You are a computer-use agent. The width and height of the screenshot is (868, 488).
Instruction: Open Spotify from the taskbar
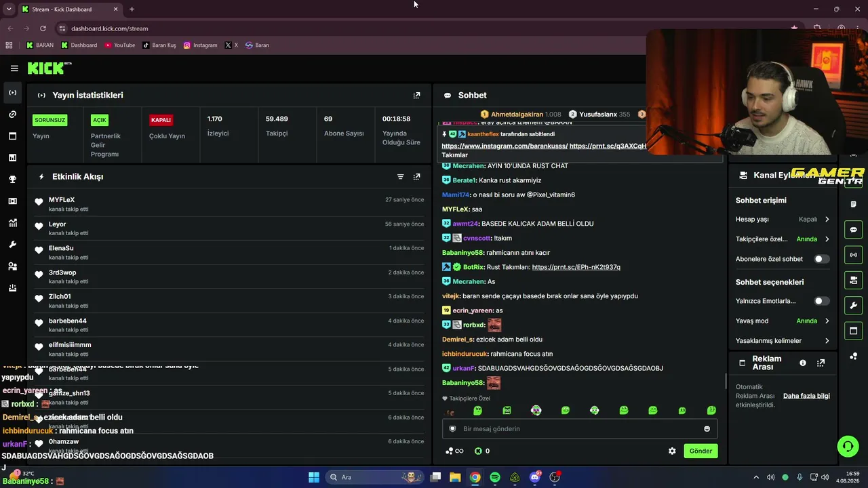pyautogui.click(x=495, y=477)
